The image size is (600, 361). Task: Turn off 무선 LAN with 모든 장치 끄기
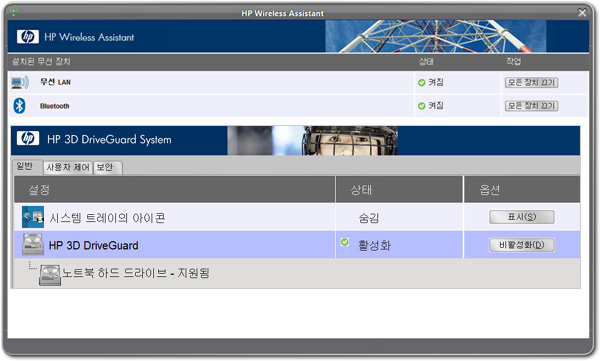pyautogui.click(x=532, y=83)
